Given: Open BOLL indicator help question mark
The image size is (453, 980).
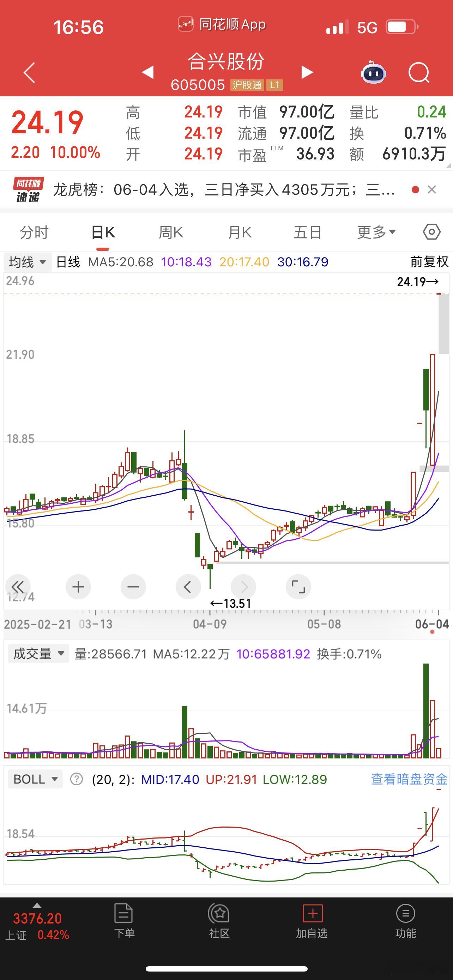Looking at the screenshot, I should click(77, 779).
